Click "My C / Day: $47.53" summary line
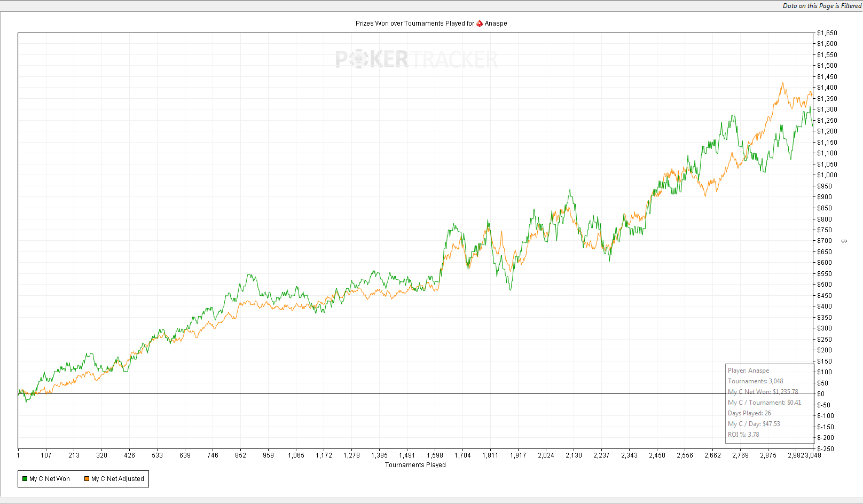Viewport: 863px width, 504px height. point(754,424)
